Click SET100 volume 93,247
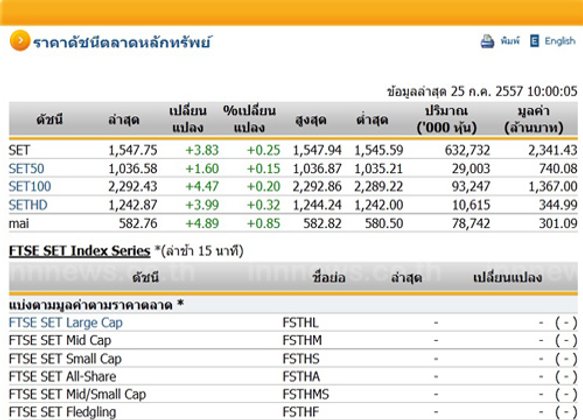Screen dimensions: 583x420 (x=471, y=187)
